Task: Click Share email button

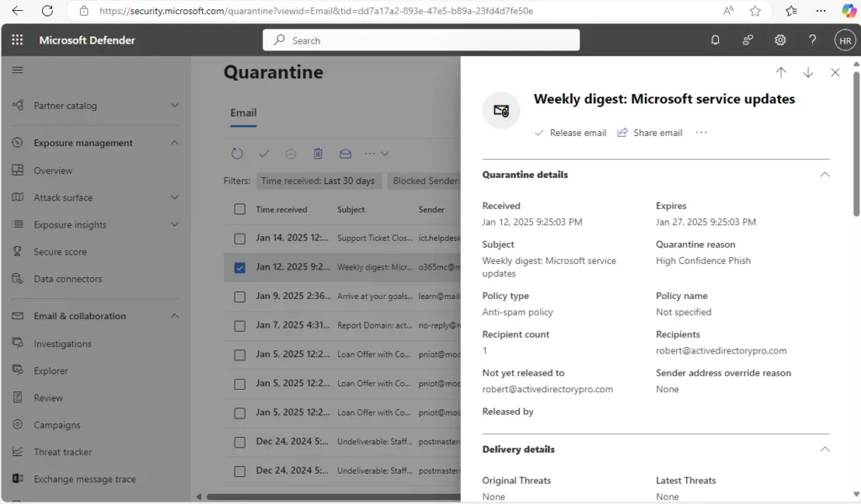Action: coord(650,133)
